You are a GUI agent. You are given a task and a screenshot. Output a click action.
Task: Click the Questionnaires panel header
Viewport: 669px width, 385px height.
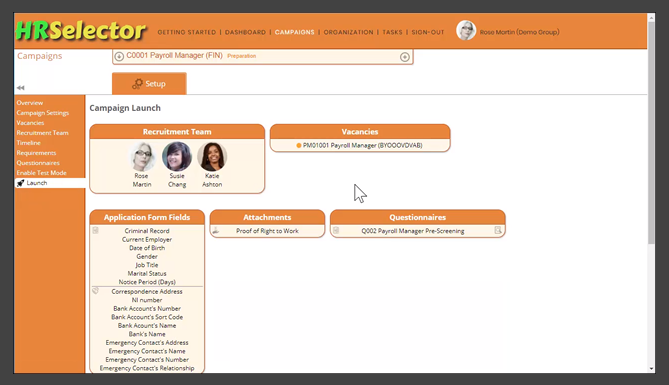coord(418,217)
